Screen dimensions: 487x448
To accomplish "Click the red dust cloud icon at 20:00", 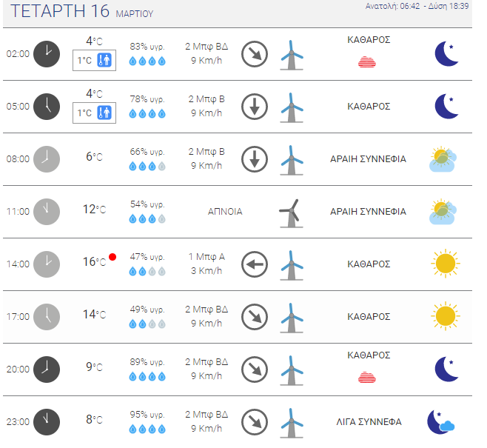I will pos(367,377).
